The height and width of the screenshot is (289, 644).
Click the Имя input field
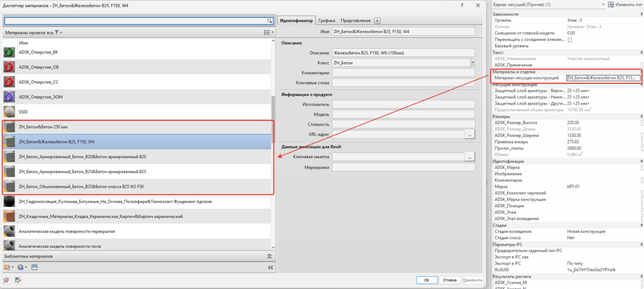click(x=403, y=32)
